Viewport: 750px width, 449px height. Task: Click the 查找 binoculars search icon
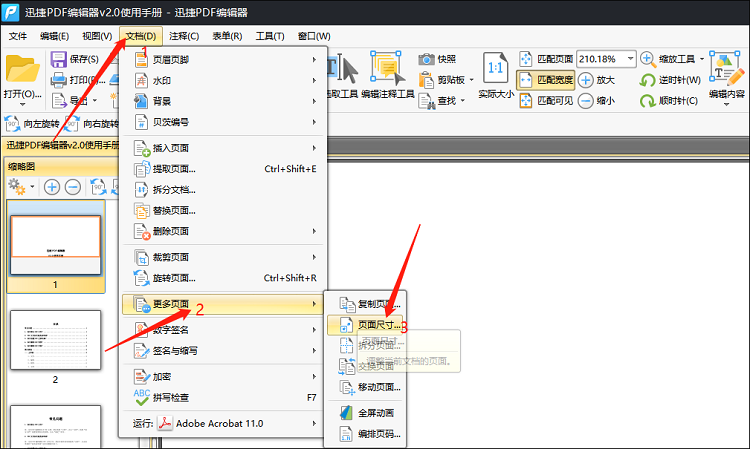[x=426, y=101]
